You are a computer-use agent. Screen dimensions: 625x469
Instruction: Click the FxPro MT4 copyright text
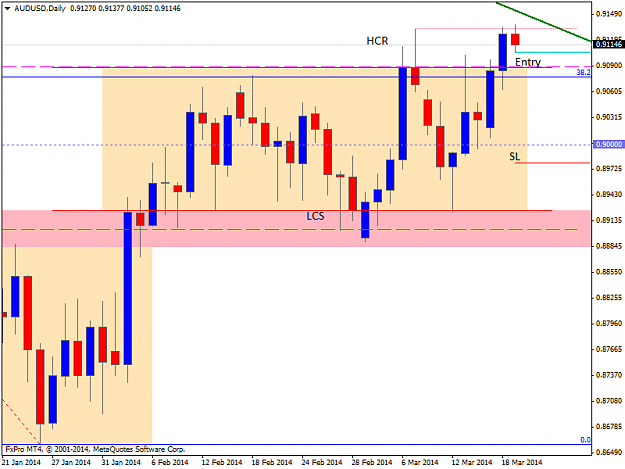[96, 449]
